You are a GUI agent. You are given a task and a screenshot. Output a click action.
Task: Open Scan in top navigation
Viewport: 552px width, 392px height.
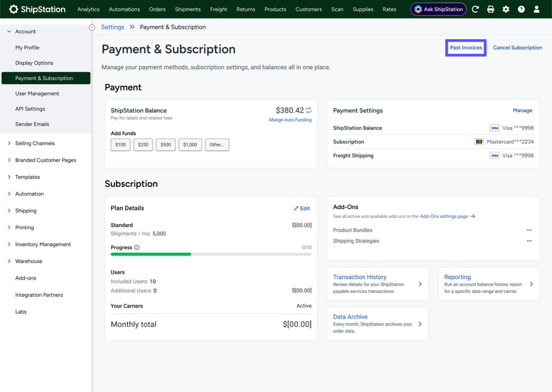[x=337, y=9]
